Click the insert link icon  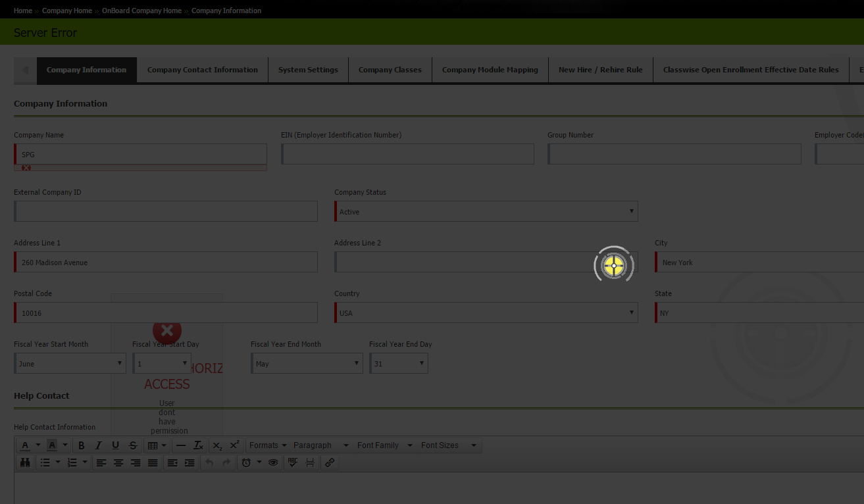(x=330, y=463)
